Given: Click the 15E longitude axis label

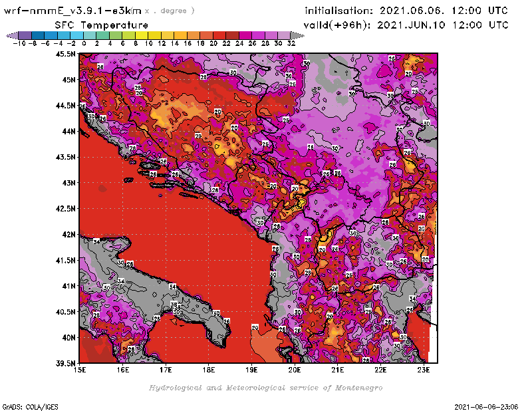Looking at the screenshot, I should pyautogui.click(x=80, y=370).
